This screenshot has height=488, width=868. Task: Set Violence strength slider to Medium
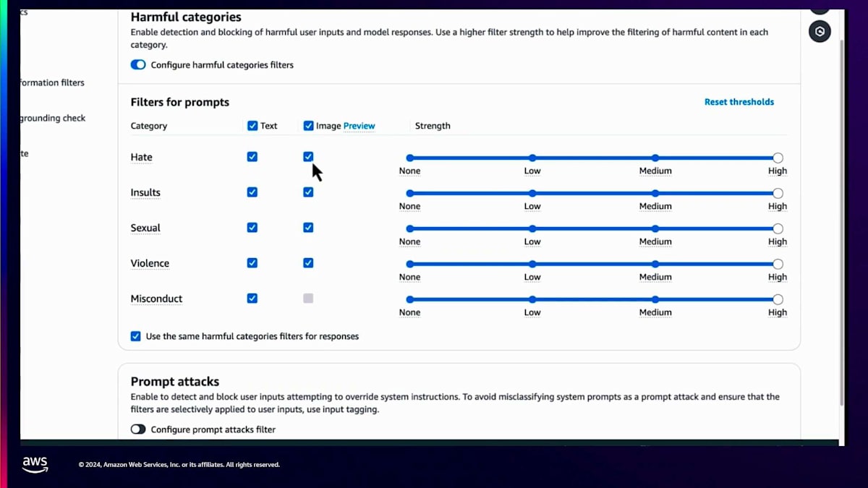coord(655,264)
